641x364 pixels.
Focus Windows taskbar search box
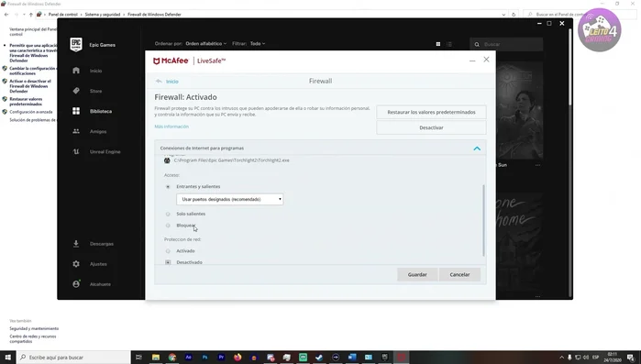click(73, 357)
